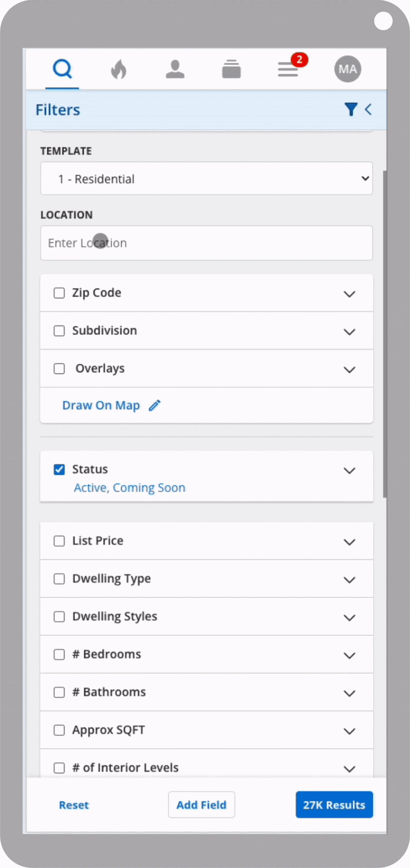Expand the Dwelling Type section
410x868 pixels.
click(350, 579)
